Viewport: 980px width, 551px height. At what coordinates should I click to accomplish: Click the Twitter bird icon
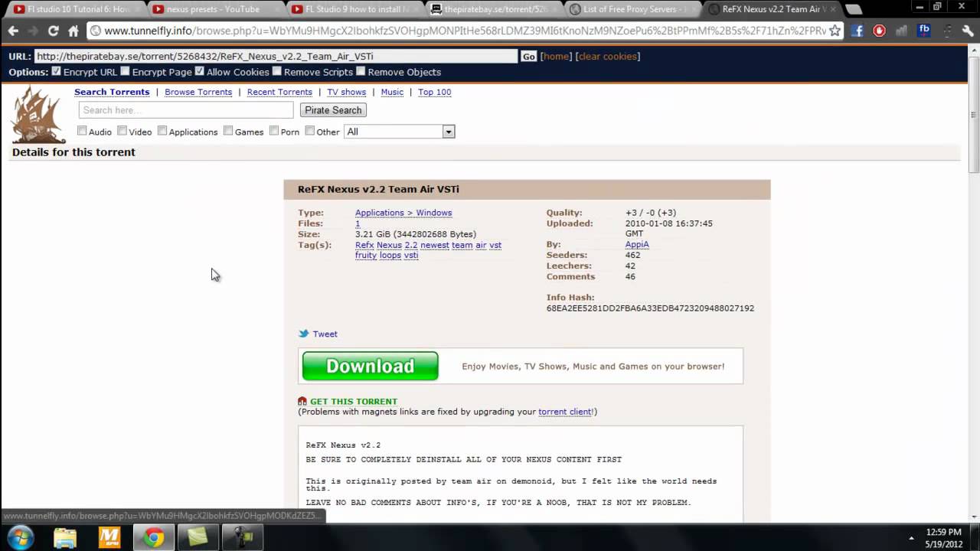(303, 334)
